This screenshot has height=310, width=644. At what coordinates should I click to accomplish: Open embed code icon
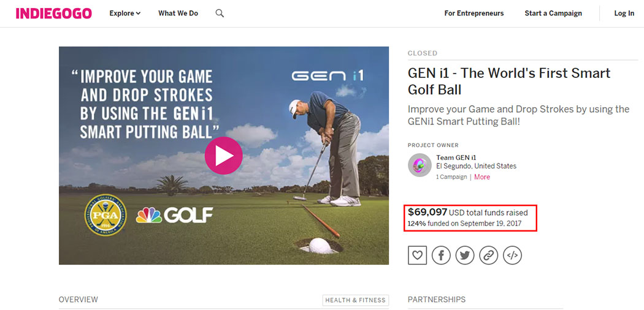coord(512,255)
